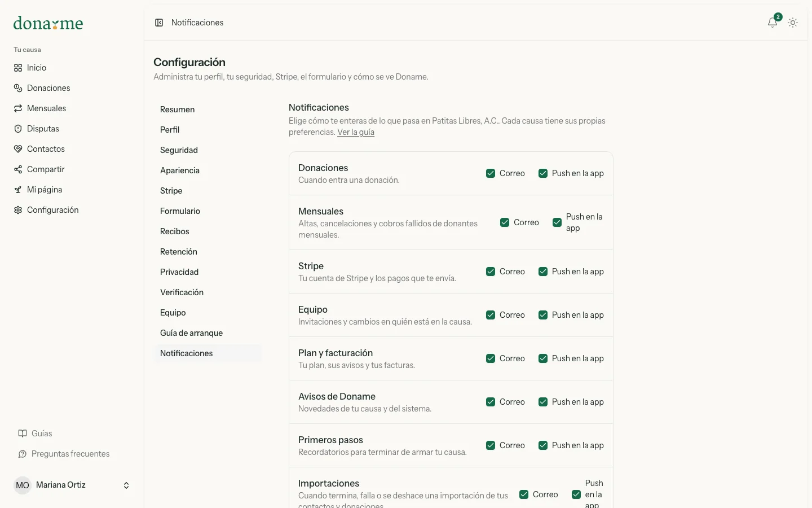Click the Configuración page heading

pos(189,62)
